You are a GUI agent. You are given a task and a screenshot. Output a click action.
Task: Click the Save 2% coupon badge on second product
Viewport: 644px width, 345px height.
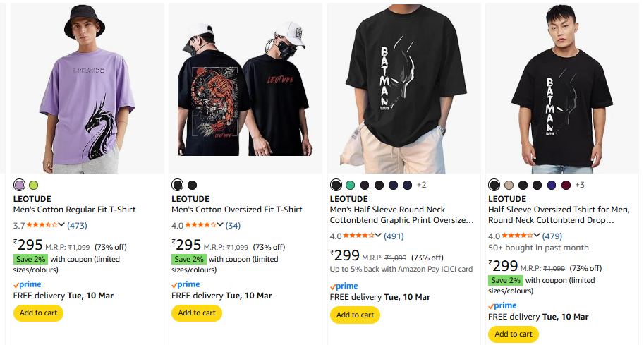[189, 259]
